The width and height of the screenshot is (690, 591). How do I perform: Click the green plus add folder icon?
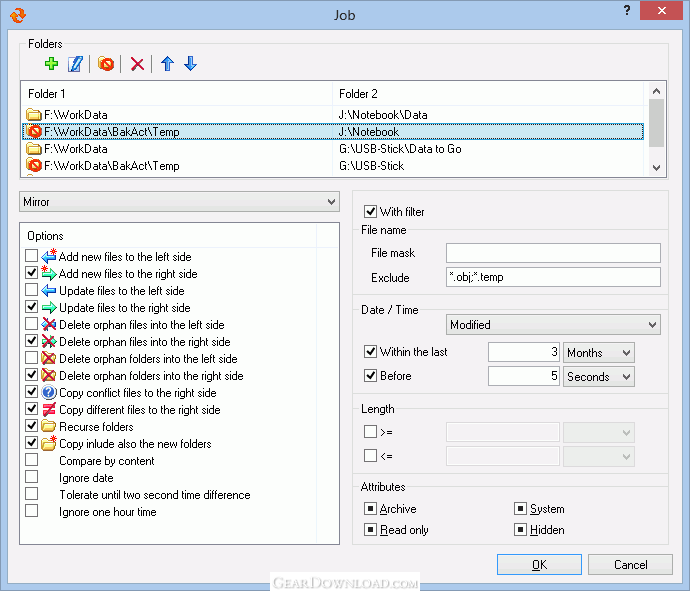(x=51, y=64)
